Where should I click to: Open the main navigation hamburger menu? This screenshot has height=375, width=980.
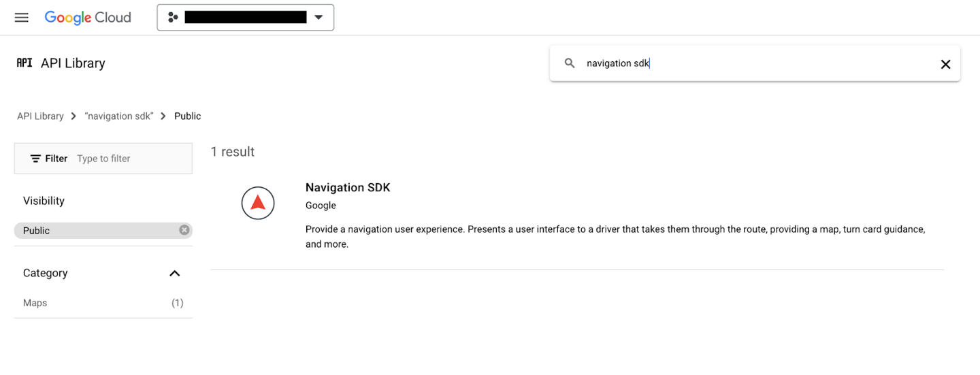pyautogui.click(x=22, y=18)
